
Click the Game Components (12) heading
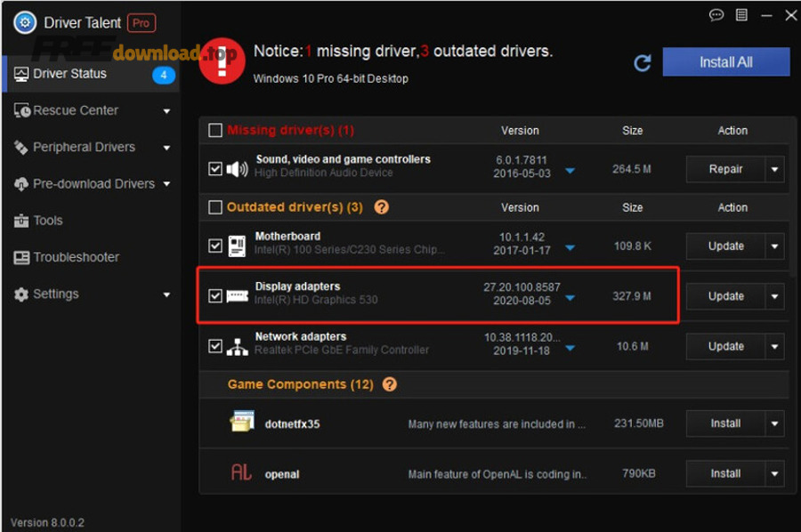[x=301, y=384]
